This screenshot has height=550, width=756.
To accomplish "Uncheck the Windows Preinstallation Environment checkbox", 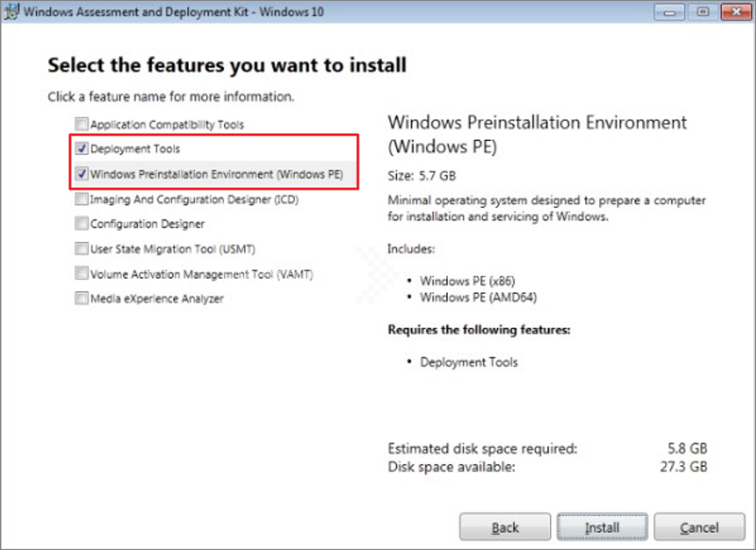I will [x=82, y=174].
